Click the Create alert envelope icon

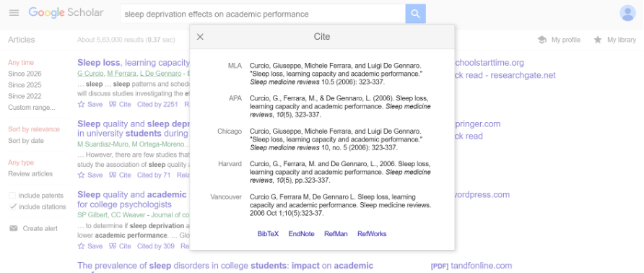14,228
